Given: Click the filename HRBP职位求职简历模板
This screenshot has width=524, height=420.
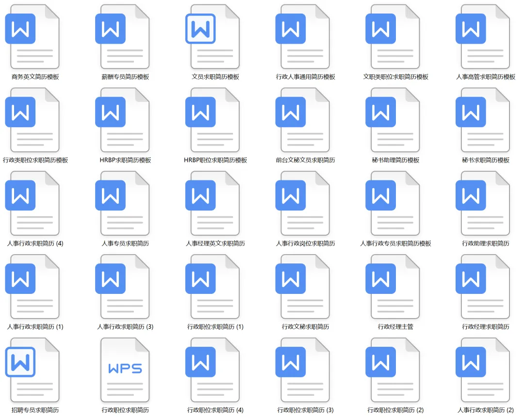Looking at the screenshot, I should tap(215, 160).
